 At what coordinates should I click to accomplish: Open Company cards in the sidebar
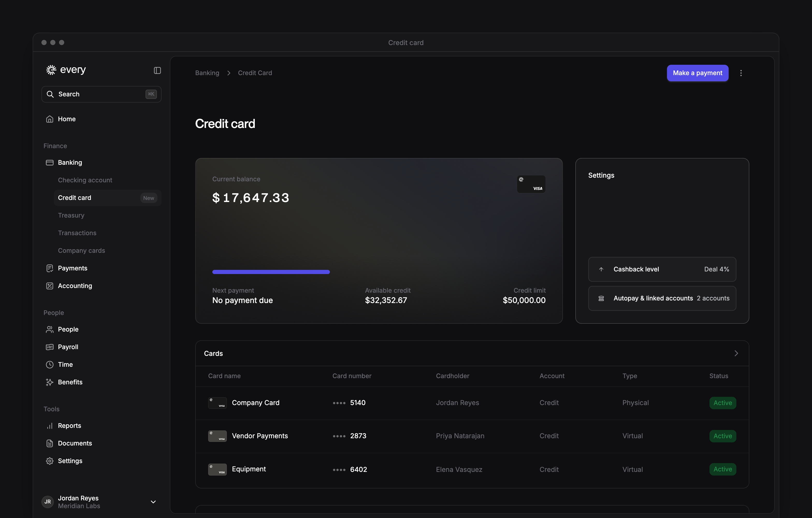[82, 250]
